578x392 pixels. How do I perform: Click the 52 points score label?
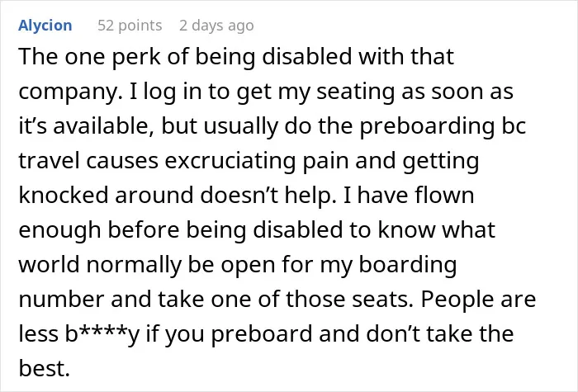(130, 26)
